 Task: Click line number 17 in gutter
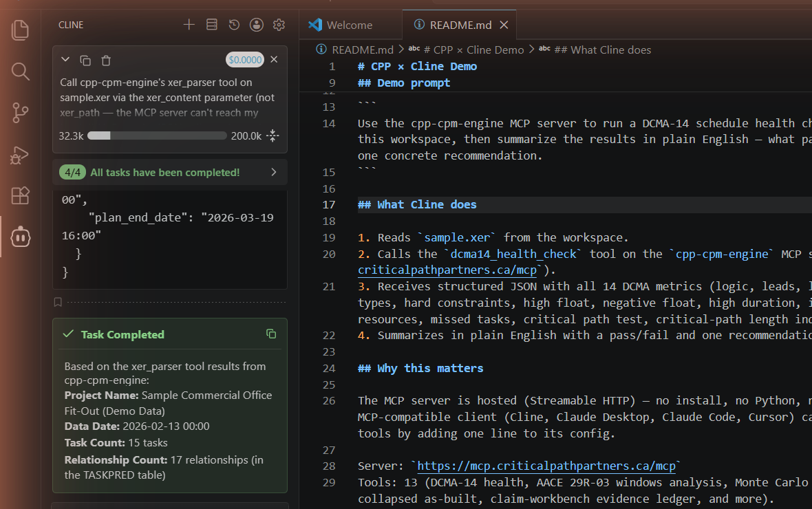(x=329, y=204)
